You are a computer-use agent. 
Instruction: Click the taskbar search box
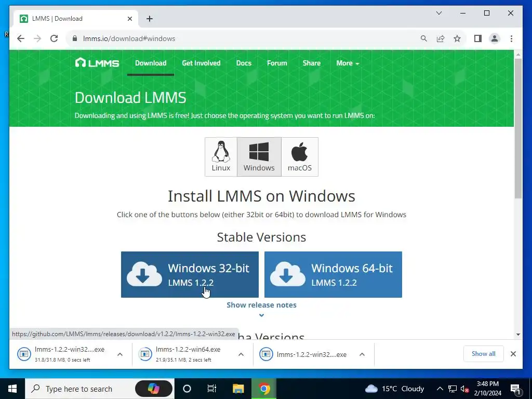coord(80,389)
